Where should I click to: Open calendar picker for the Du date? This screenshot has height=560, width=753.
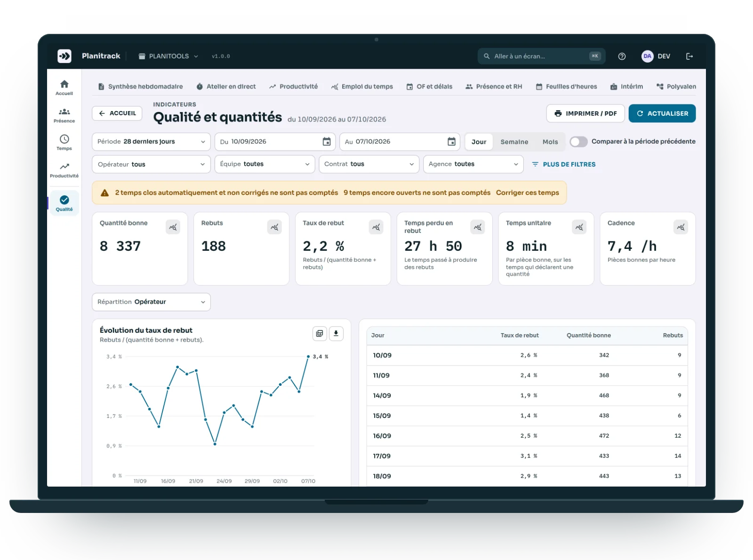tap(327, 142)
